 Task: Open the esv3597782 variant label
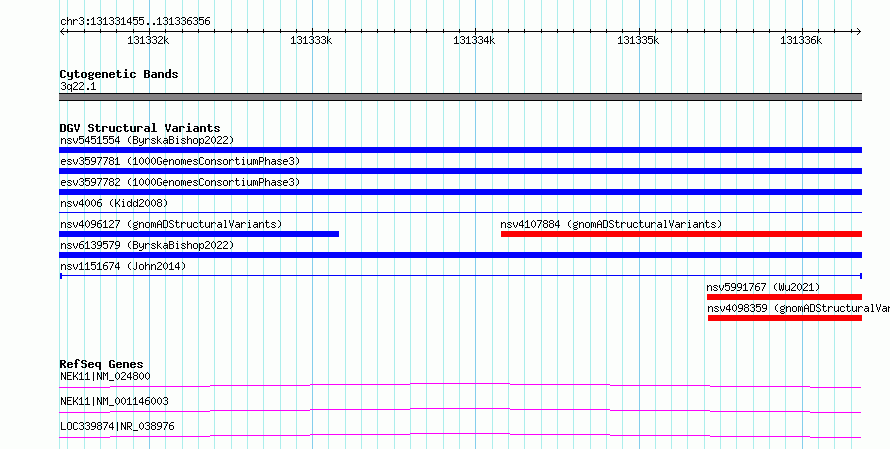coord(180,182)
